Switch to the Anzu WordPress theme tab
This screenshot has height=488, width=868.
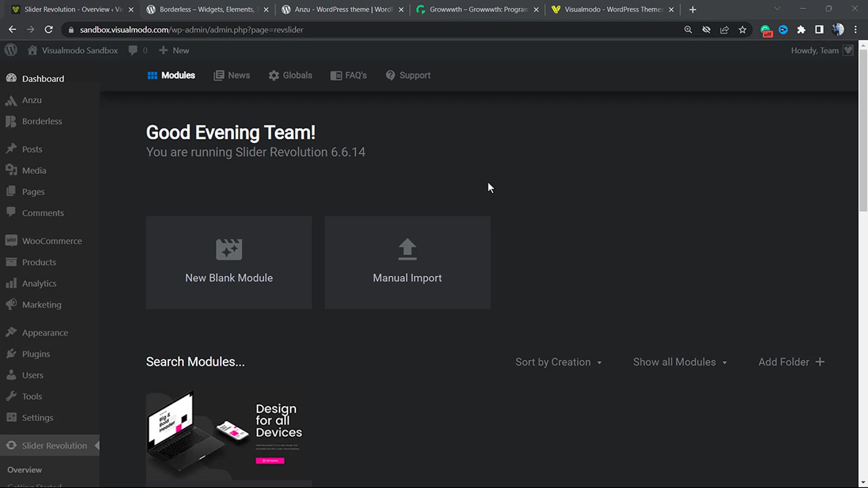[x=343, y=9]
